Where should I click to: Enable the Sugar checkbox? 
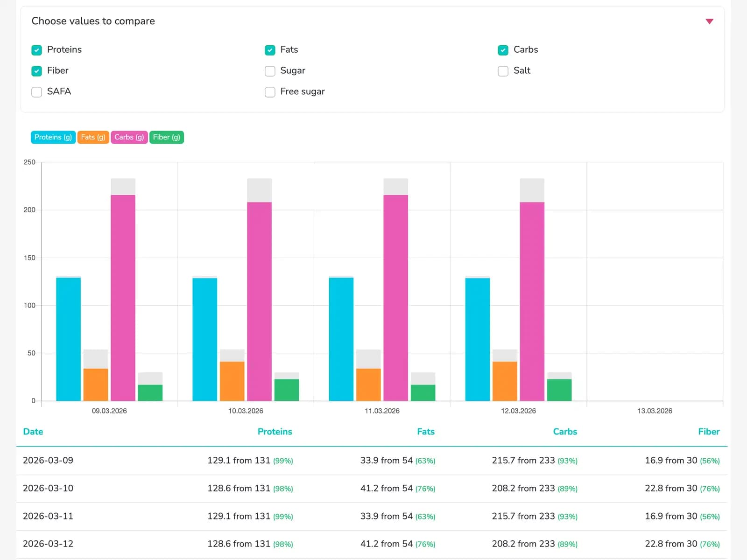click(x=270, y=71)
